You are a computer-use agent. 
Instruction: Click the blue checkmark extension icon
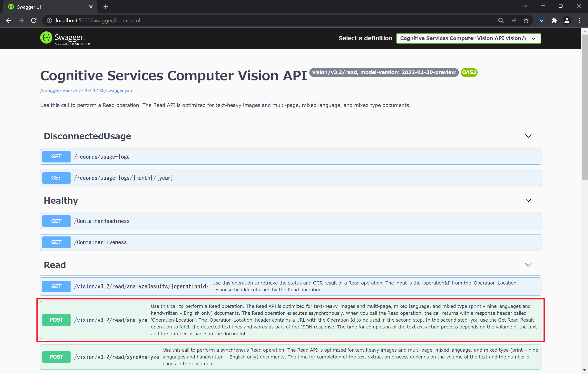tap(541, 21)
